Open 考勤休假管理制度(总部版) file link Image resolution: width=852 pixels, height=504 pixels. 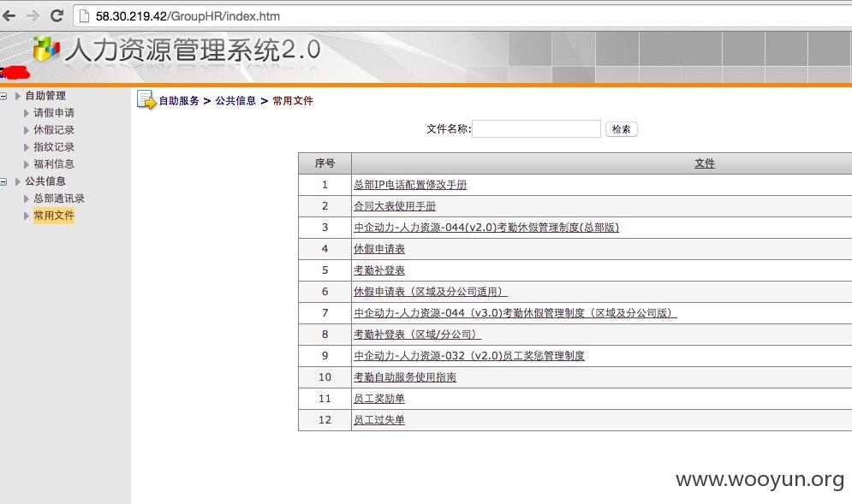[x=486, y=228]
